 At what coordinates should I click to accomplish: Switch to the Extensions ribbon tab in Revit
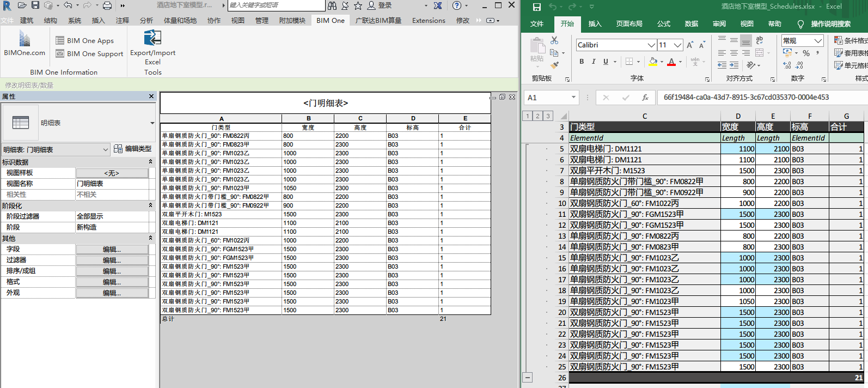pos(429,21)
